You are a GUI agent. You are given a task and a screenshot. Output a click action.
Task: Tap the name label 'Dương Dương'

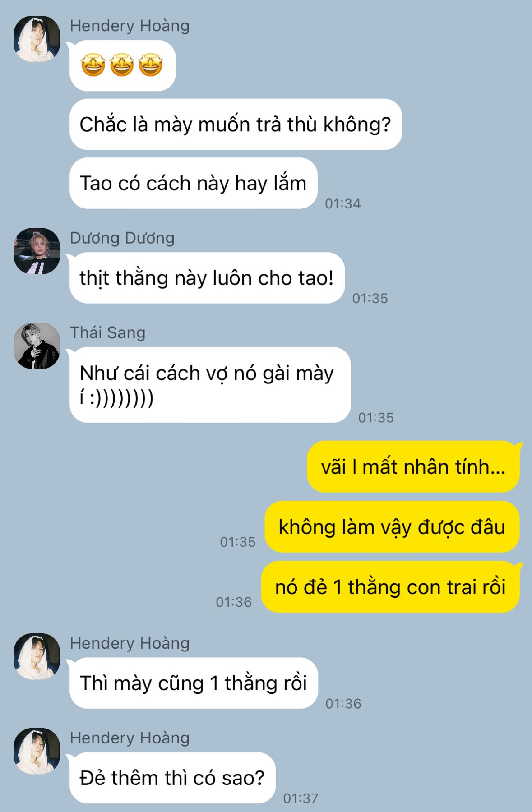coord(122,238)
